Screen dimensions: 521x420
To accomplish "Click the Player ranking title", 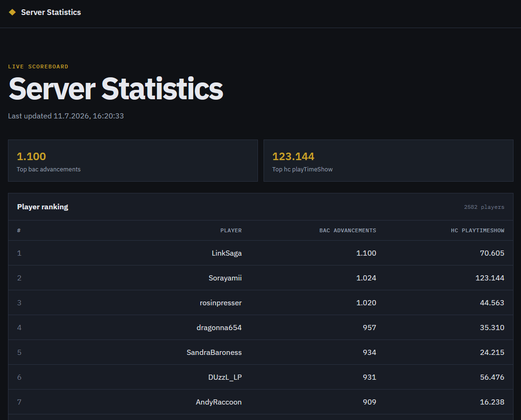I will [43, 206].
